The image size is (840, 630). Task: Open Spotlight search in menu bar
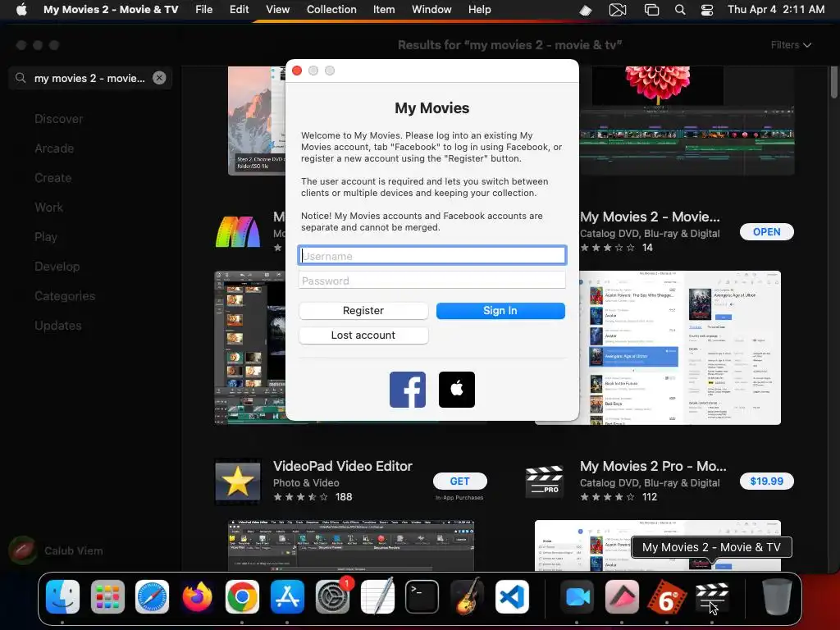pyautogui.click(x=680, y=10)
